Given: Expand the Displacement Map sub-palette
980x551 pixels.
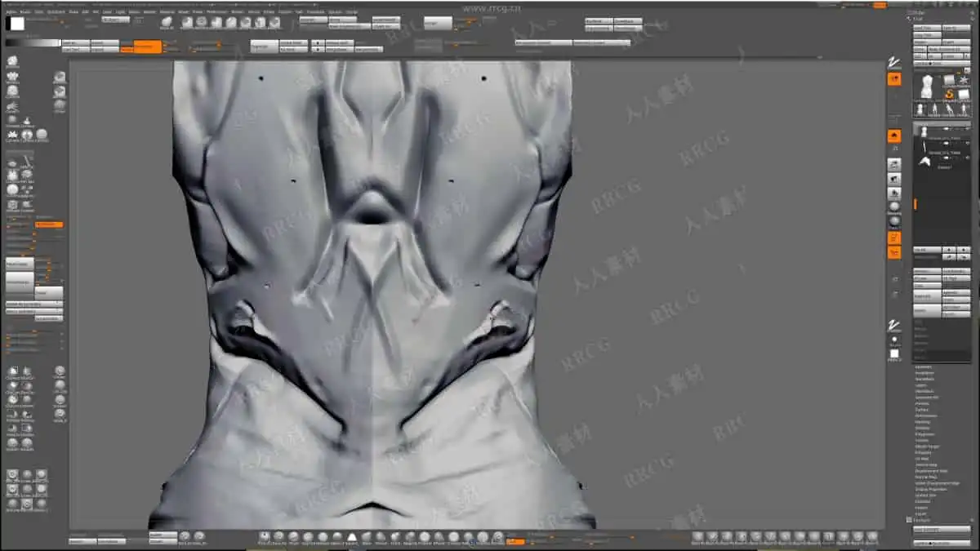Looking at the screenshot, I should point(930,471).
